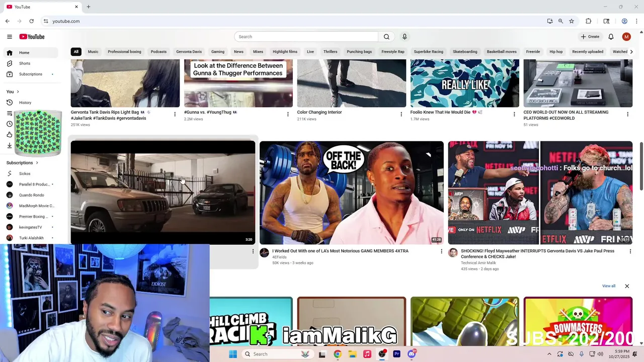Viewport: 644px width, 362px height.
Task: Click the page vertical scrollbar thumb
Action: tap(641, 166)
